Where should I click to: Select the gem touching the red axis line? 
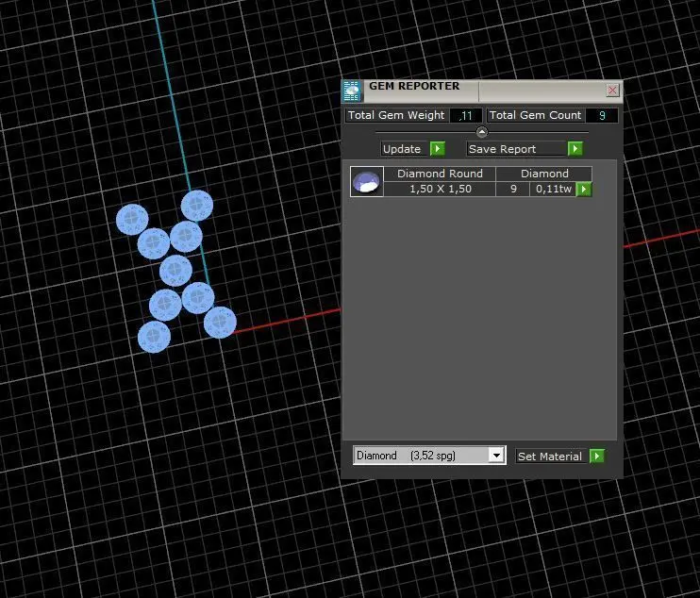tap(220, 322)
